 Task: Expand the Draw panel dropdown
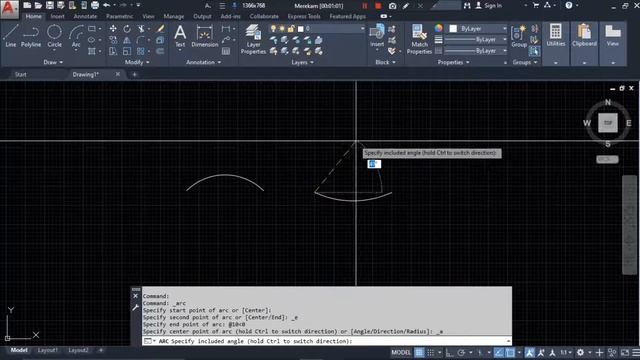point(53,62)
